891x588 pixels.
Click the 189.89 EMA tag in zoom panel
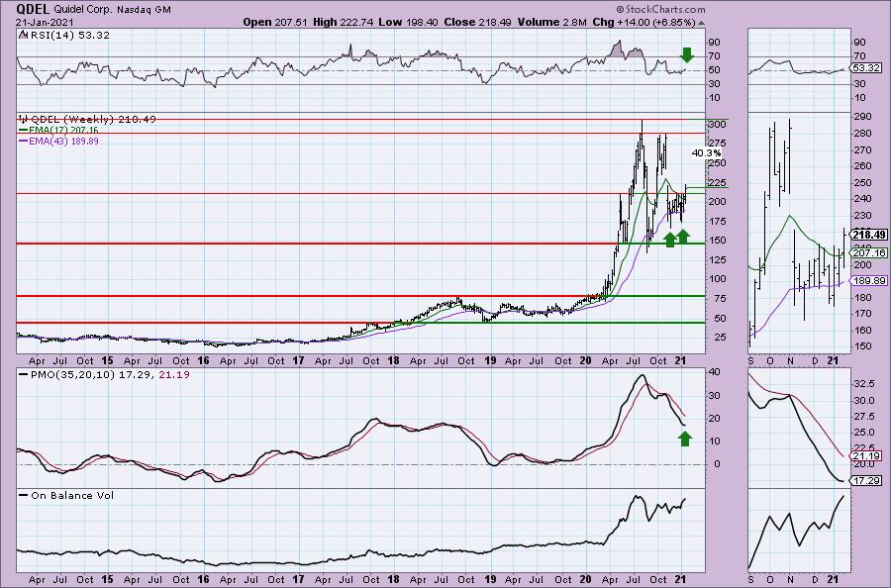(x=867, y=281)
